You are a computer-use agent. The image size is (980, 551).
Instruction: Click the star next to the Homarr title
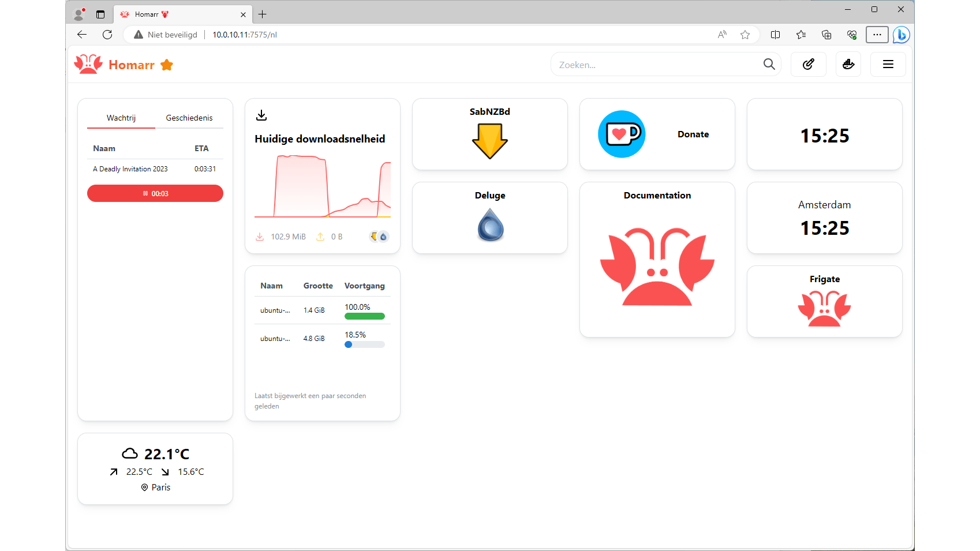point(167,65)
